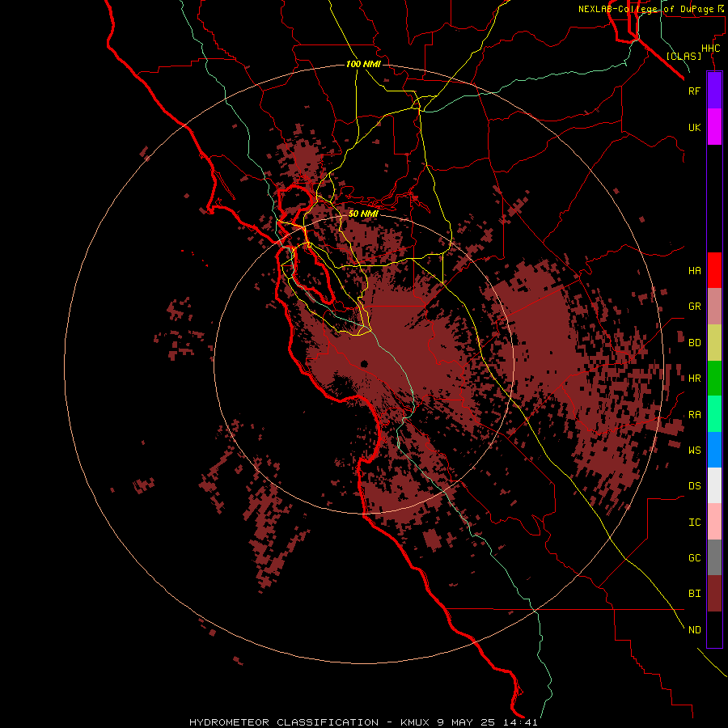Click the 14:41 timestamp
Image resolution: width=728 pixels, height=728 pixels.
tap(520, 722)
